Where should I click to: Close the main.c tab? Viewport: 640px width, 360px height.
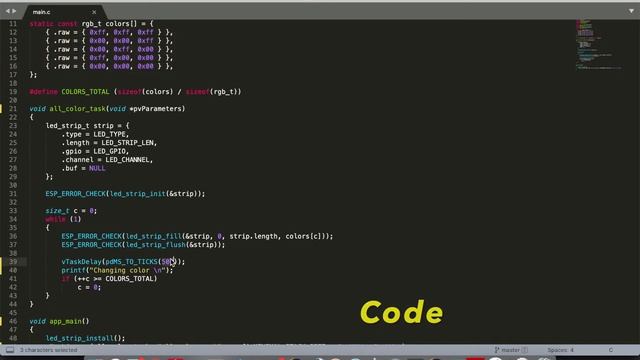pyautogui.click(x=94, y=12)
